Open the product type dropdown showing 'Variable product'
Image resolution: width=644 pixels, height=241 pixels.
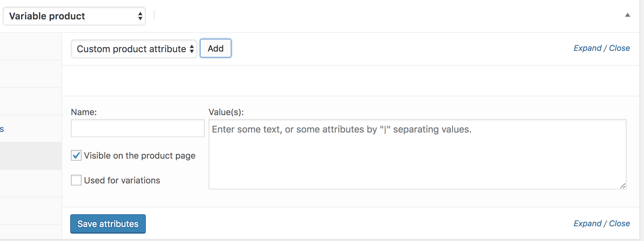point(74,16)
